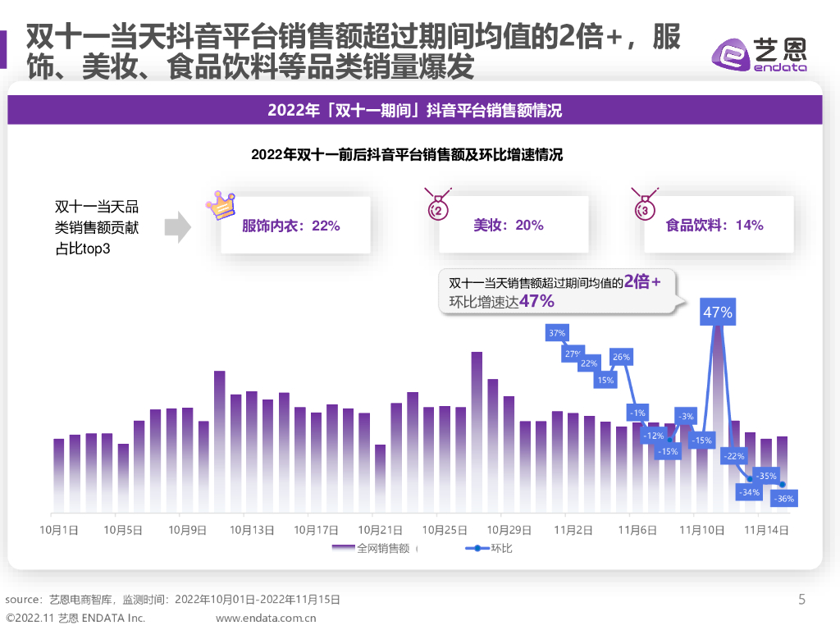Screen dimensions: 840x630
Task: Click the 22% positive data label
Action: coord(589,363)
